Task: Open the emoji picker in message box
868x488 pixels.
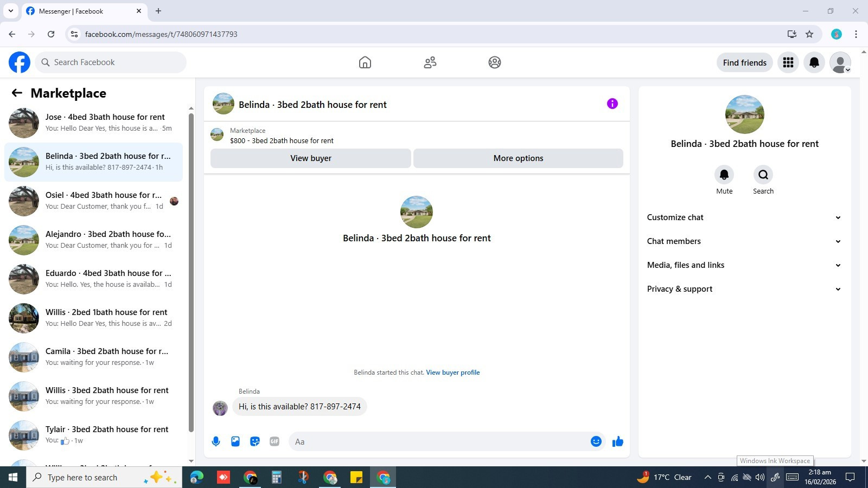Action: [596, 441]
